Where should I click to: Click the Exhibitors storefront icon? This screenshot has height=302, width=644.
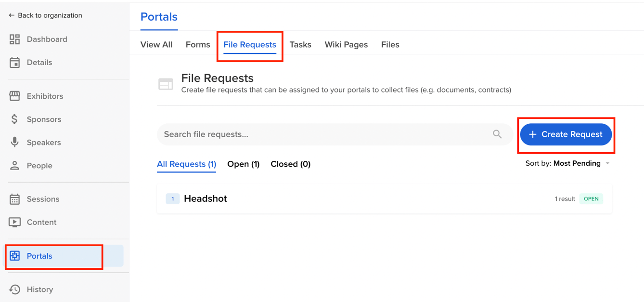(x=14, y=96)
